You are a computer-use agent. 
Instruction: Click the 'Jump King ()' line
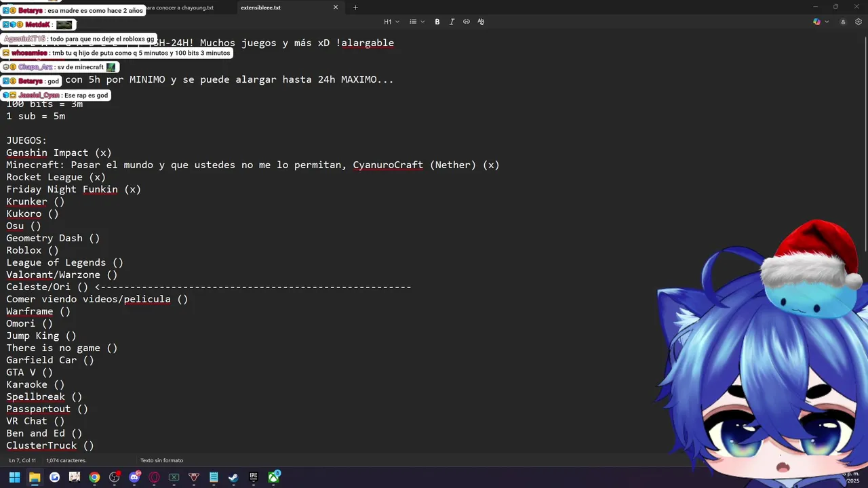tap(41, 335)
